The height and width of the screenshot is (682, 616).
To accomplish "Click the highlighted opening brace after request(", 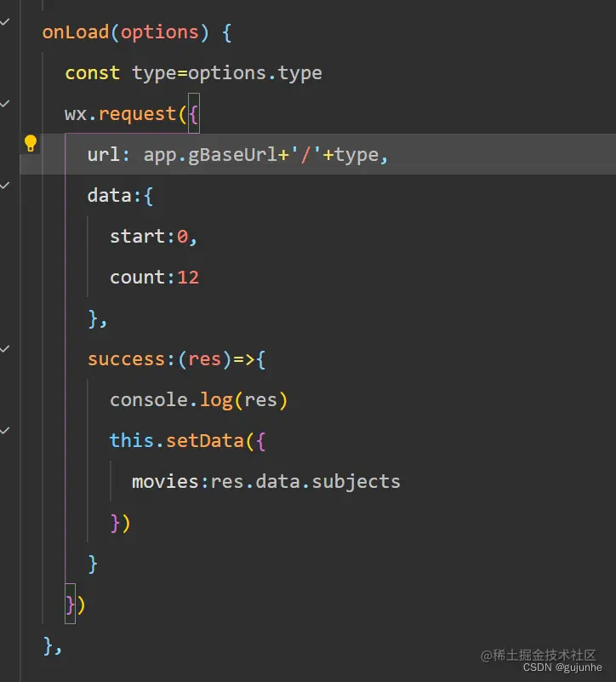I will [193, 114].
